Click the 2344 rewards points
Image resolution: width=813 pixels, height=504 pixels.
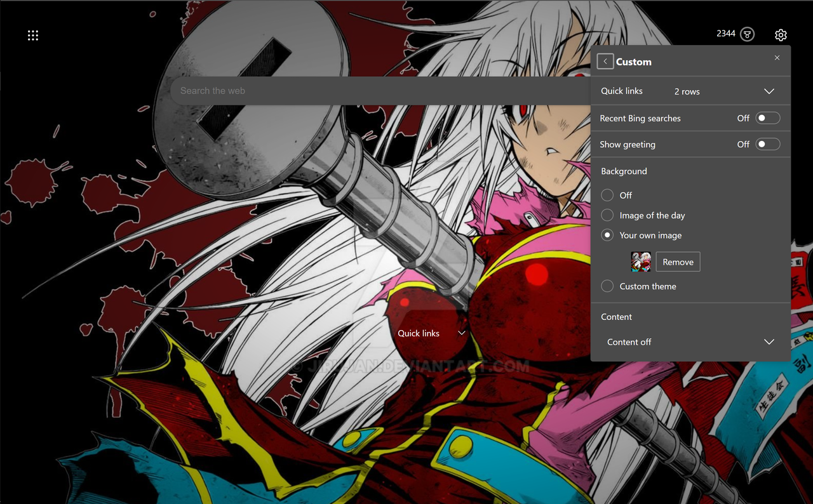[x=726, y=34]
